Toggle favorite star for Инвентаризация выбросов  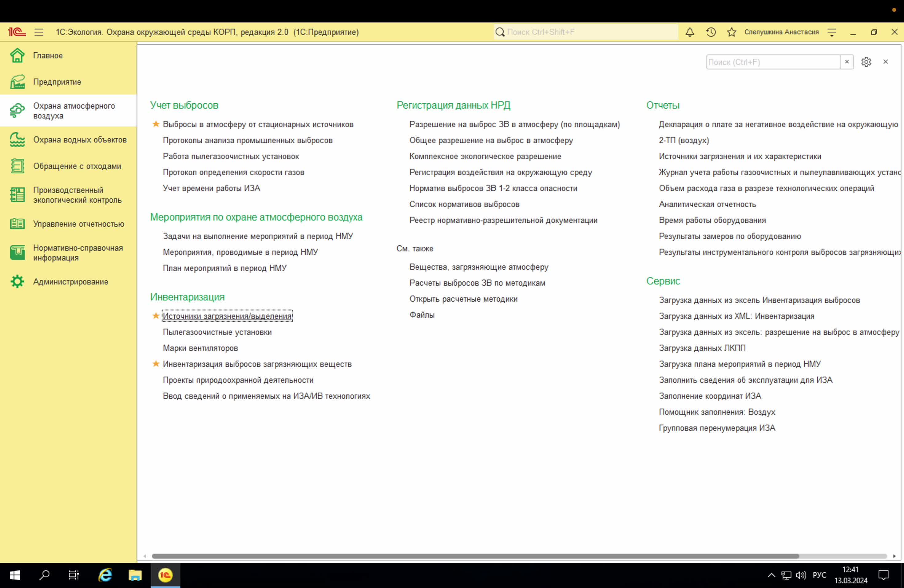(156, 364)
